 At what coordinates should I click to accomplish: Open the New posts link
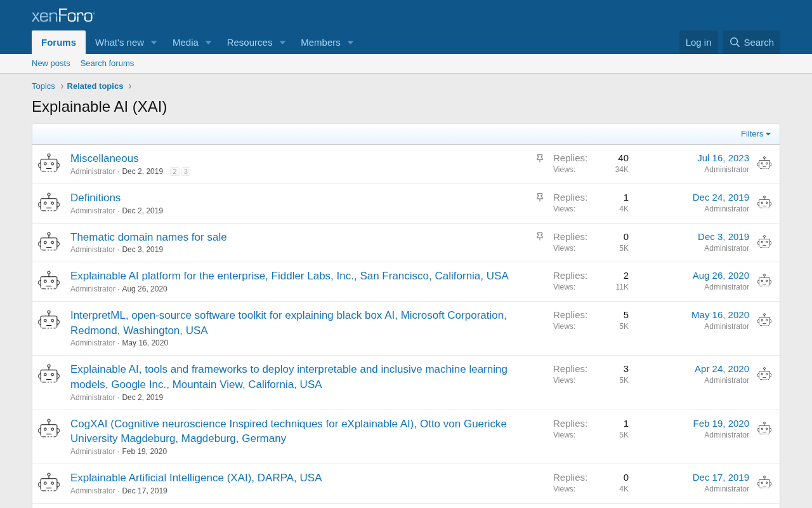pos(51,63)
